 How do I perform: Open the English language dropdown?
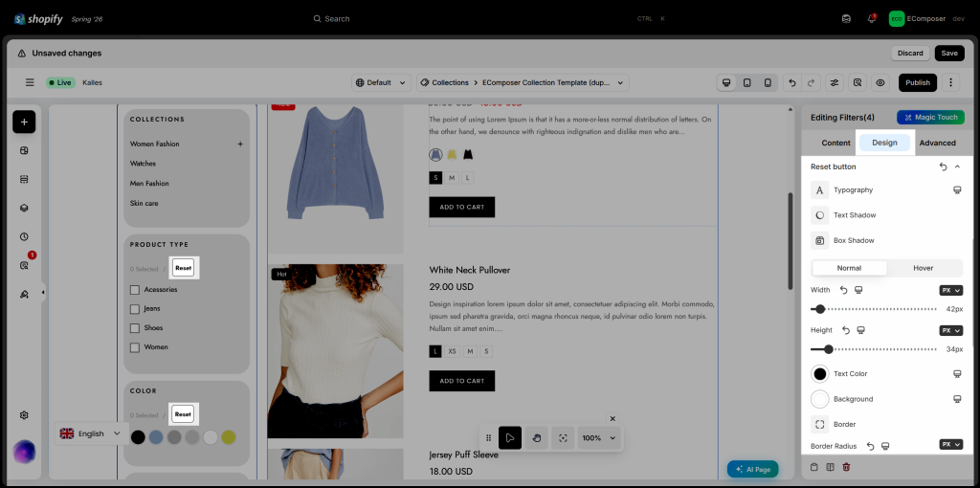[x=91, y=433]
